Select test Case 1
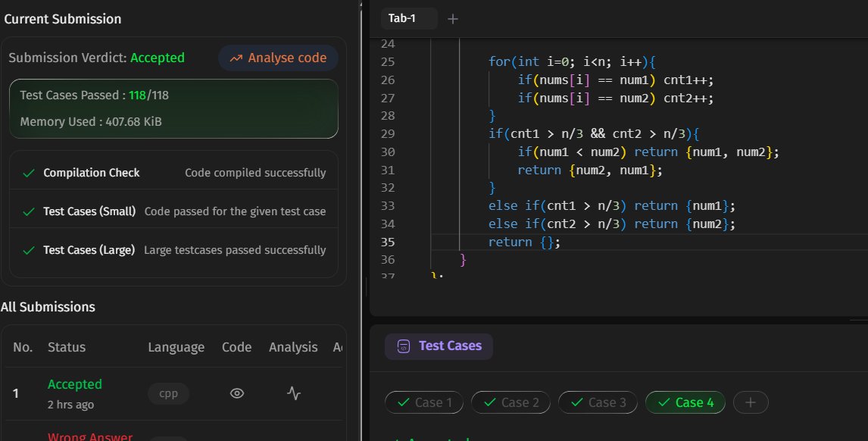868x441 pixels. [x=424, y=403]
